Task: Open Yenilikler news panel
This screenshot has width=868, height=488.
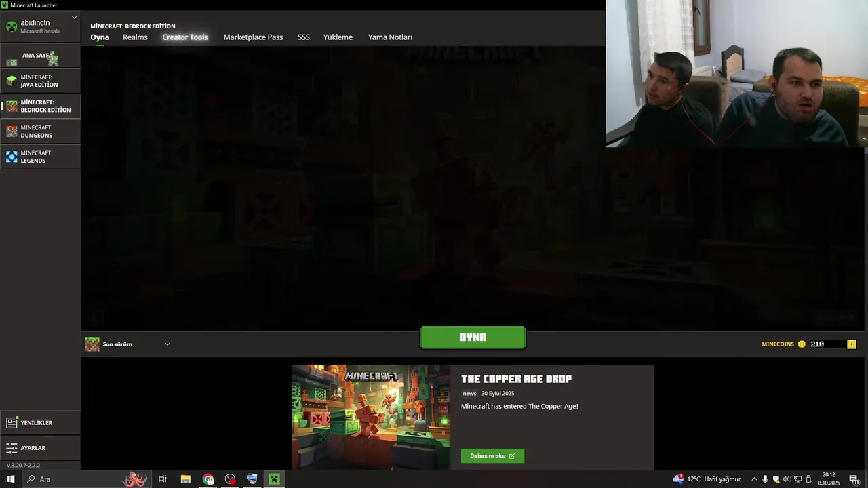Action: [40, 422]
